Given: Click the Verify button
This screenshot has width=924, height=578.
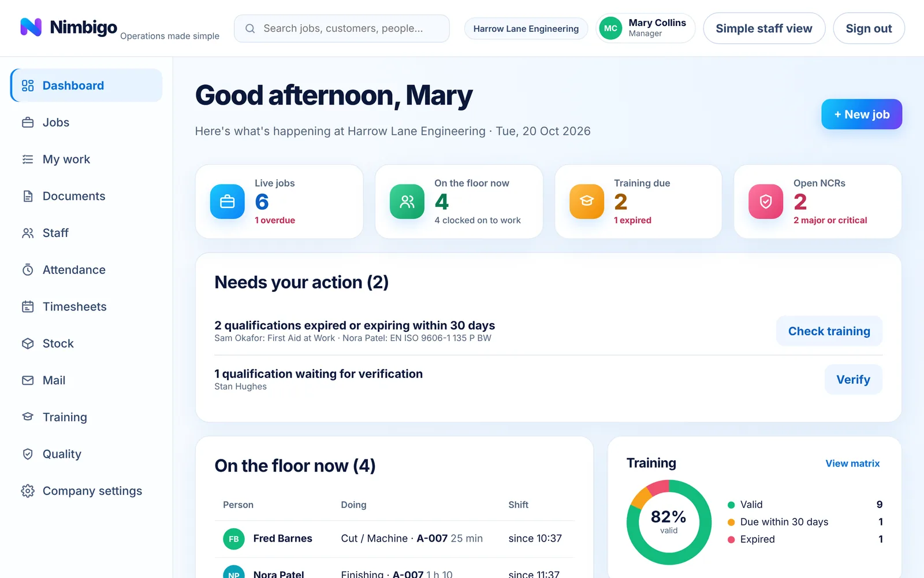Looking at the screenshot, I should click(854, 380).
